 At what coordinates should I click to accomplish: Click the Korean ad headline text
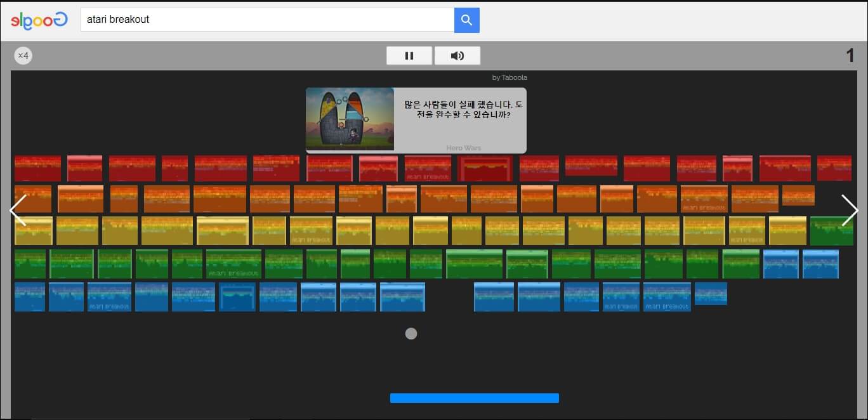463,110
